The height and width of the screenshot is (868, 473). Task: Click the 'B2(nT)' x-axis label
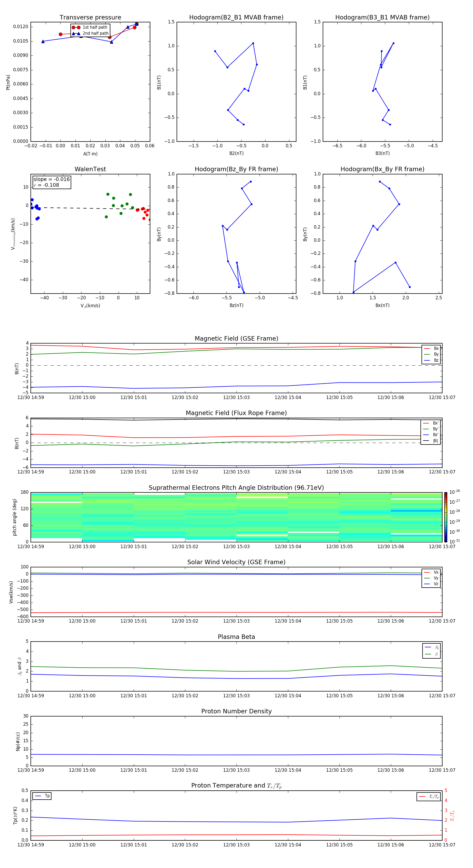click(x=236, y=153)
